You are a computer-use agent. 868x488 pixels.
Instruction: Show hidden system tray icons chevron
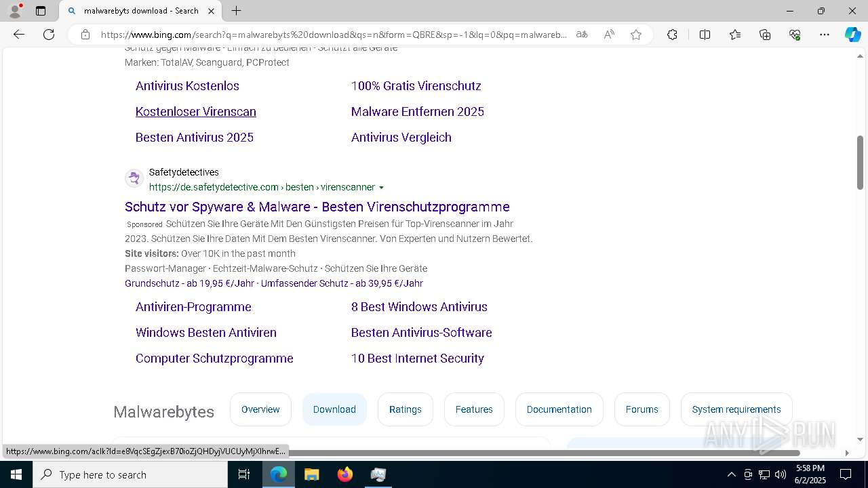[x=731, y=474]
